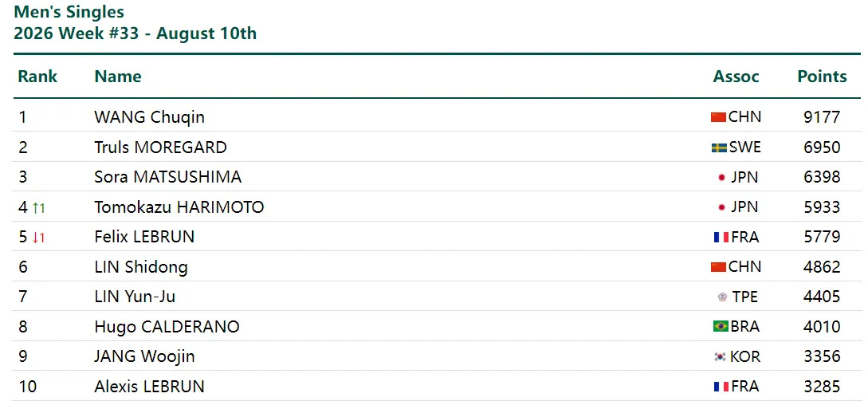The width and height of the screenshot is (868, 405).
Task: Sort by the Name column header
Action: [118, 76]
